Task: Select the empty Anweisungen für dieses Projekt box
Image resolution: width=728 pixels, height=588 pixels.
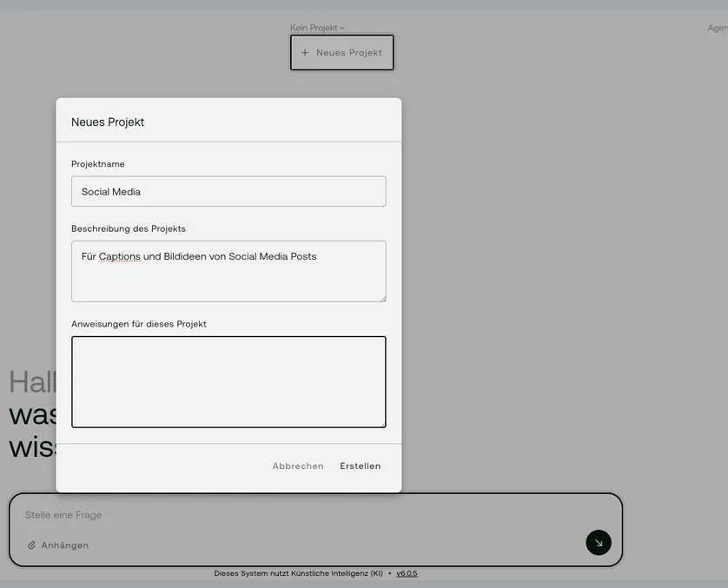Action: pos(228,382)
